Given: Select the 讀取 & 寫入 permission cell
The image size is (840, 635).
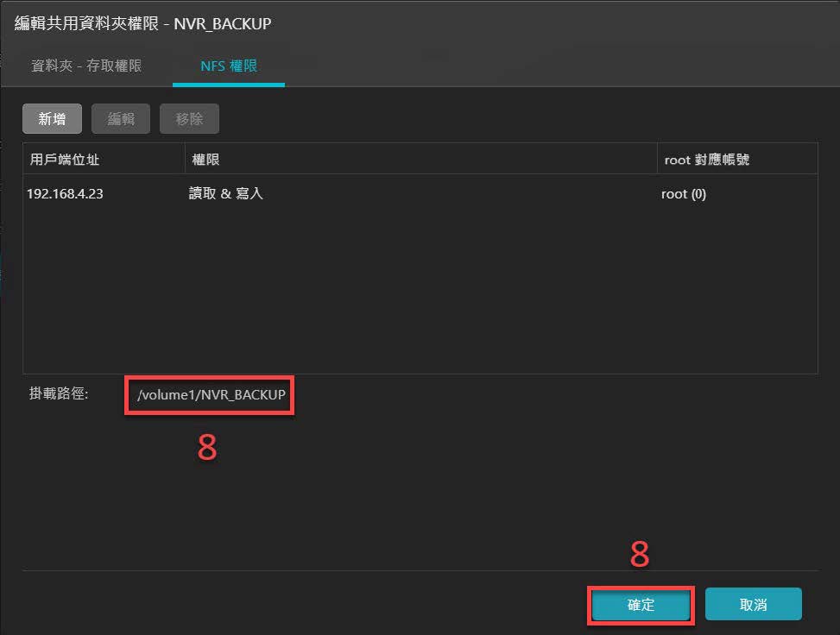Looking at the screenshot, I should pos(225,193).
